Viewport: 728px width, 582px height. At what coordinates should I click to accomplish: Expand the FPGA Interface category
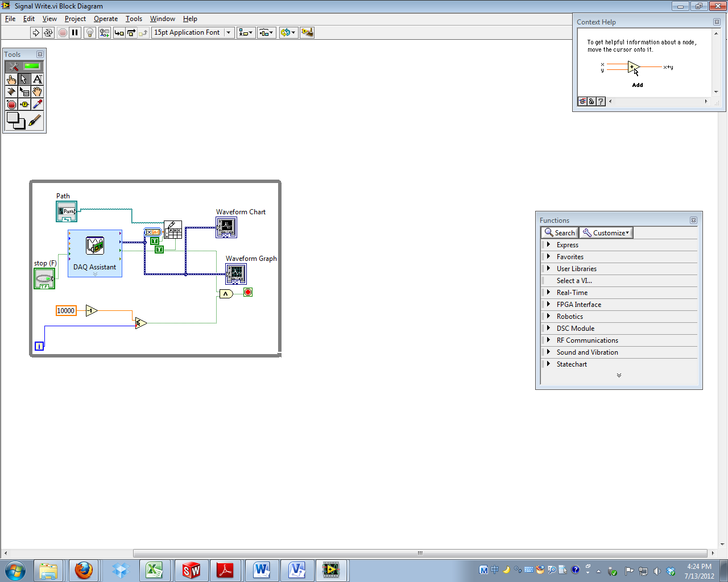[x=619, y=305]
